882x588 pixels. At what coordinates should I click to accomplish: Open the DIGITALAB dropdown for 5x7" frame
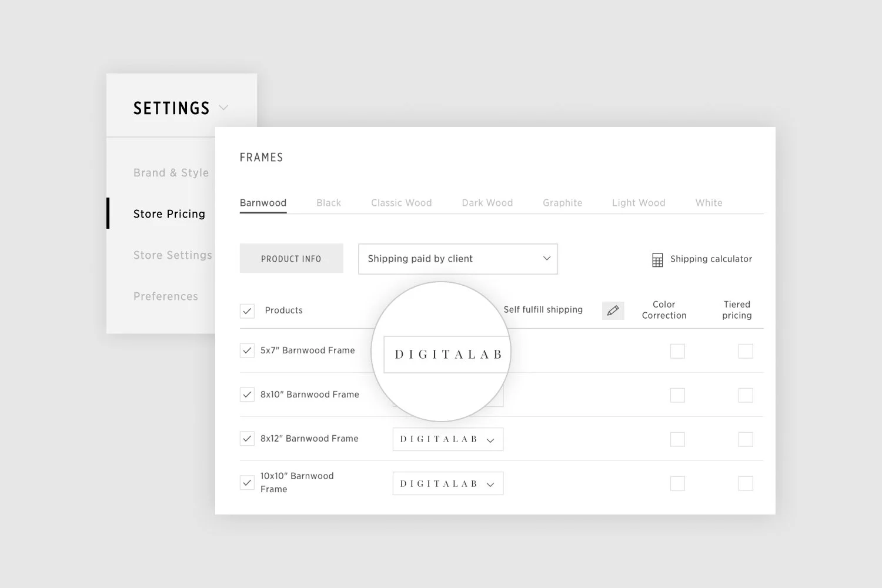tap(447, 355)
